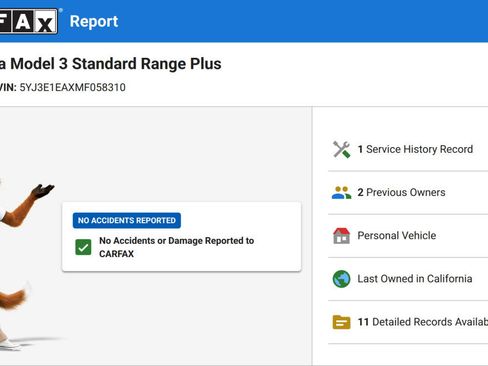Click the NO ACCIDENTS REPORTED badge

pyautogui.click(x=127, y=220)
